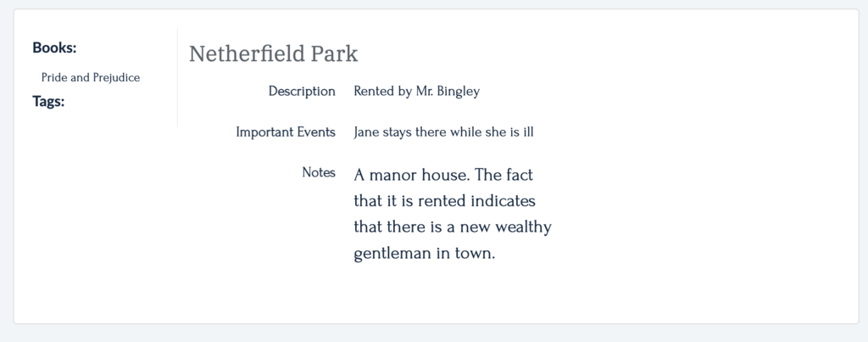The height and width of the screenshot is (342, 868).
Task: Click the notes line 'that it is rented indicates'
Action: click(444, 200)
